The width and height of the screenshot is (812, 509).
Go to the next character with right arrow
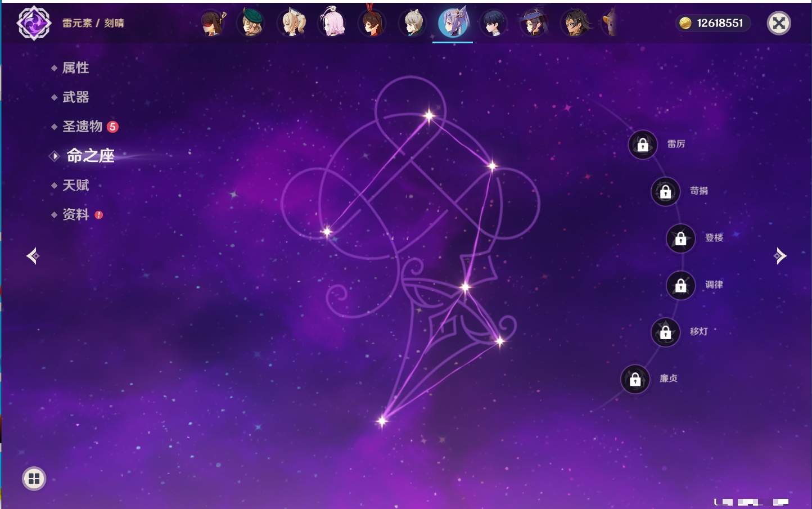pos(780,256)
